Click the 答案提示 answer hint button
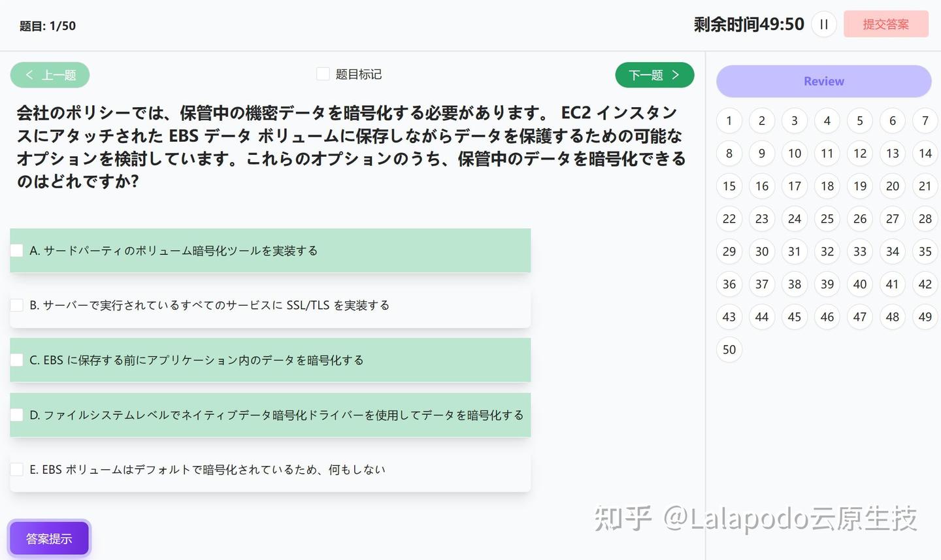 tap(49, 538)
